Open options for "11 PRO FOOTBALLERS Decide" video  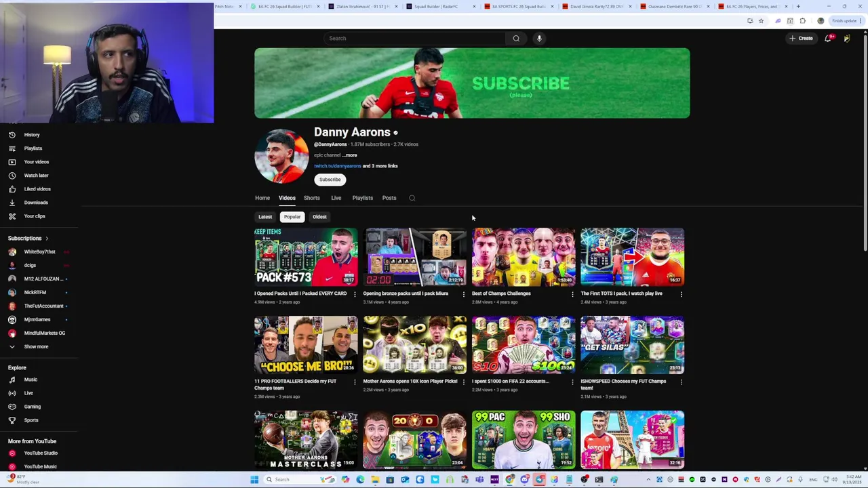(x=355, y=382)
